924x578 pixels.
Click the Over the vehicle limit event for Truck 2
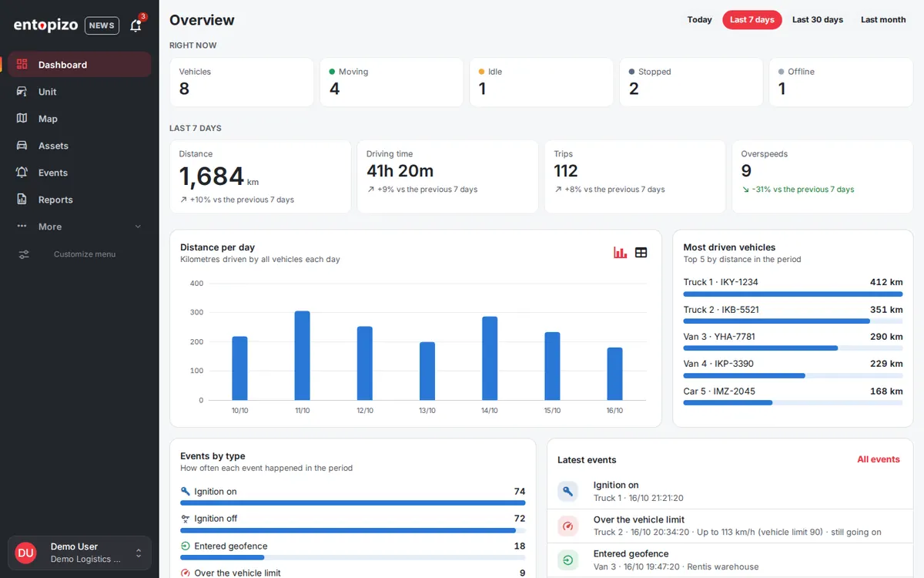729,526
